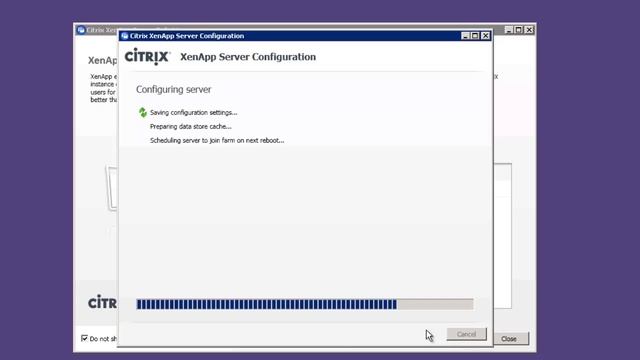
Task: Click the green spinning status icon beside Saving configuration settings
Action: [x=142, y=112]
